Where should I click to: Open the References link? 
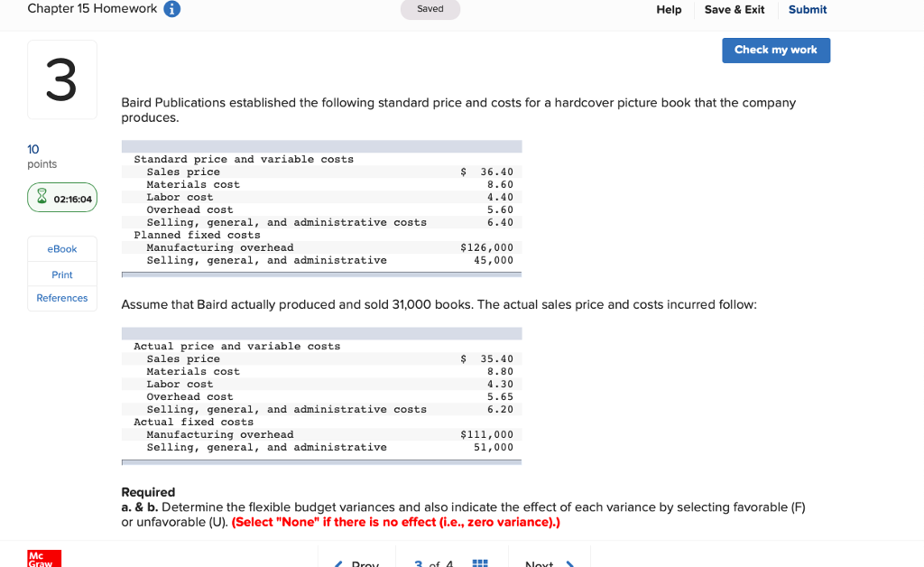click(x=61, y=298)
